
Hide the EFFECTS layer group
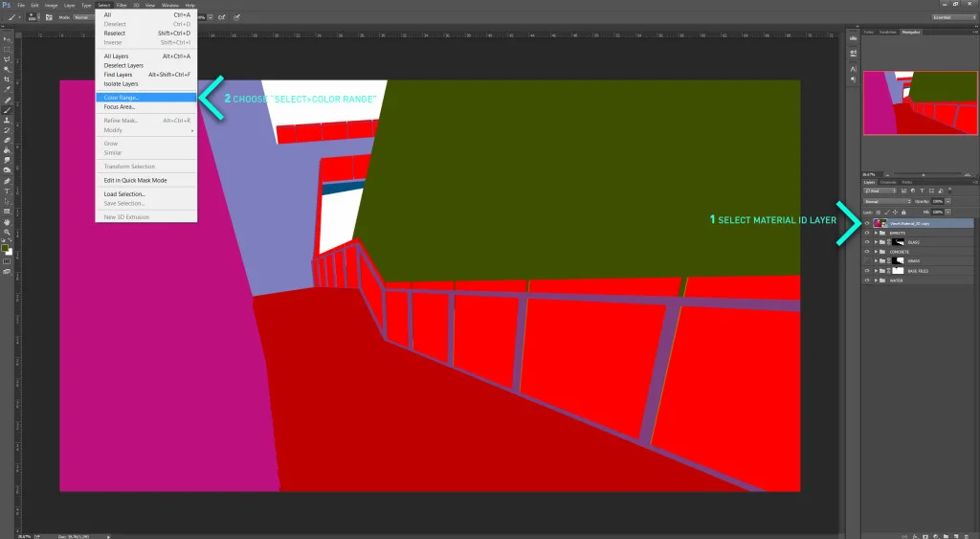867,233
